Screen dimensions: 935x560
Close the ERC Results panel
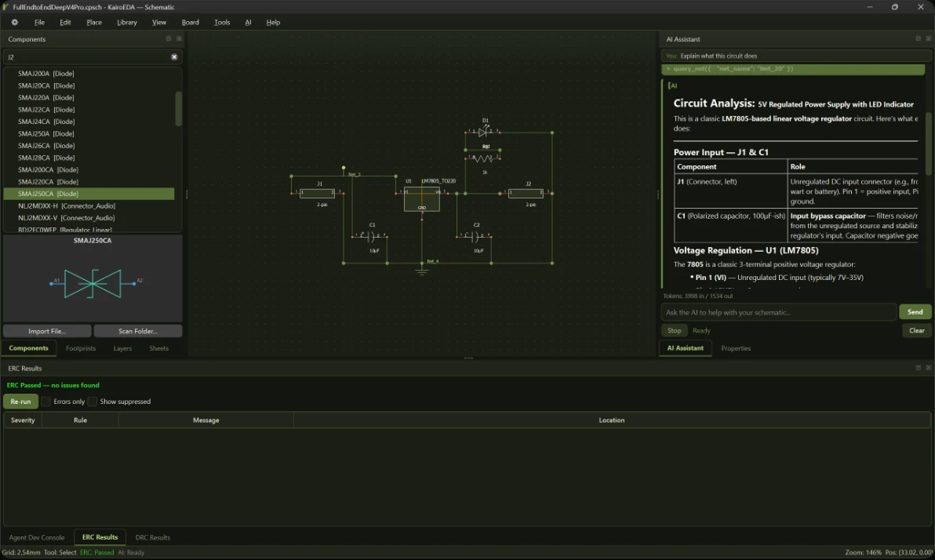(929, 368)
